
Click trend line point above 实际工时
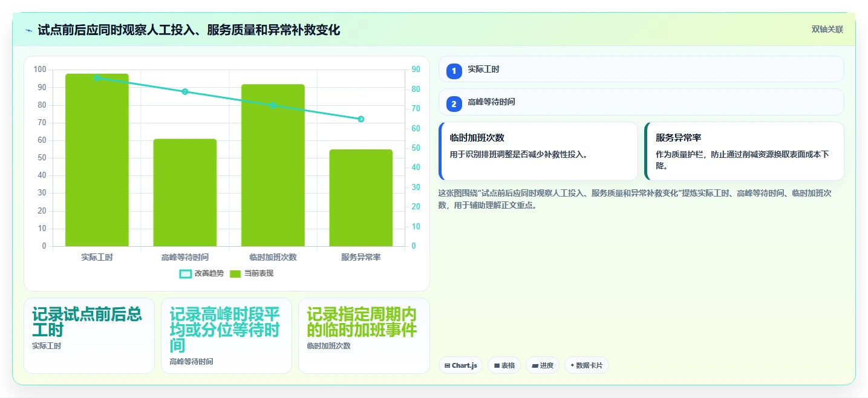click(x=97, y=78)
